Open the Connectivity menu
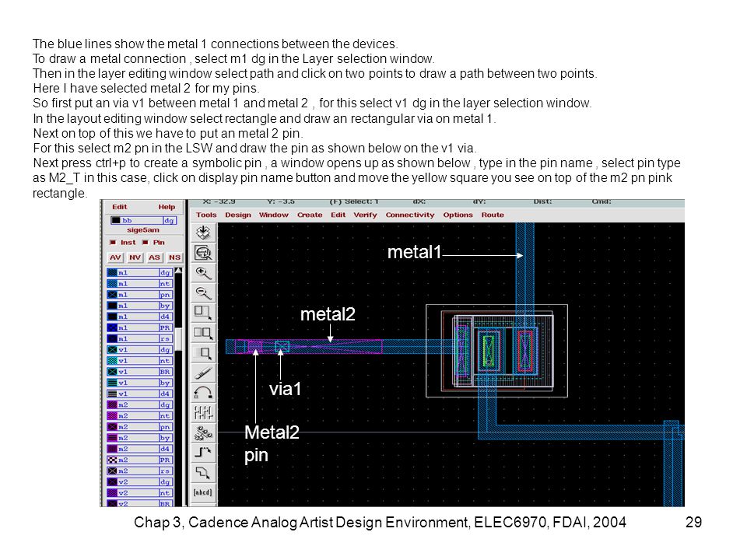The height and width of the screenshot is (560, 747). click(410, 215)
